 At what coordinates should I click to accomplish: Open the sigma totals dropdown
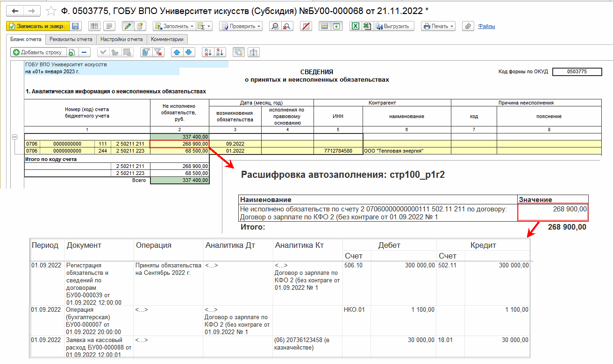point(204,26)
